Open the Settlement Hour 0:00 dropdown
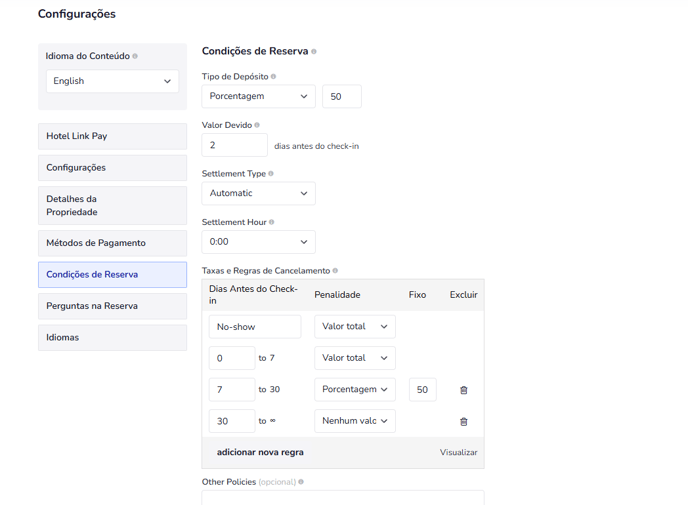Image resolution: width=688 pixels, height=505 pixels. 258,242
